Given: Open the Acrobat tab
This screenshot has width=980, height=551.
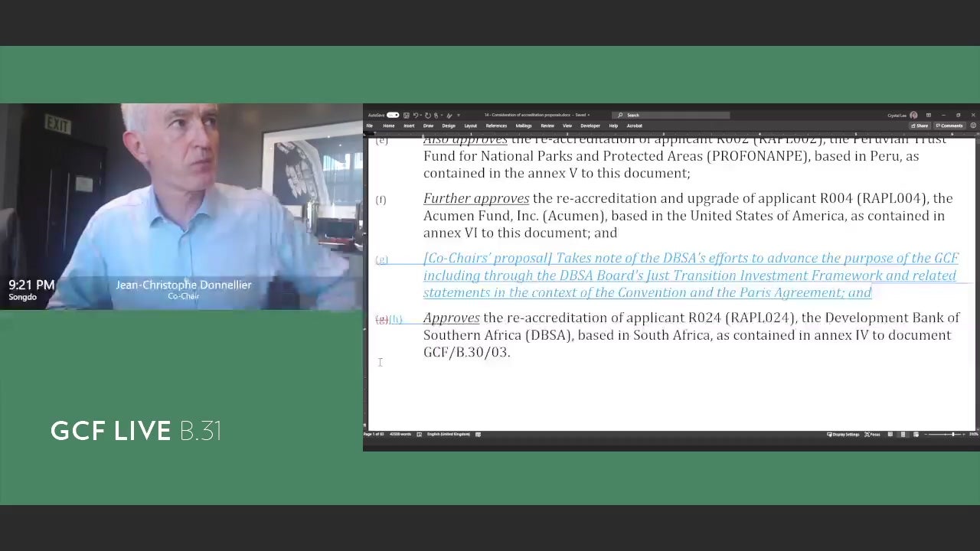Looking at the screenshot, I should coord(635,126).
